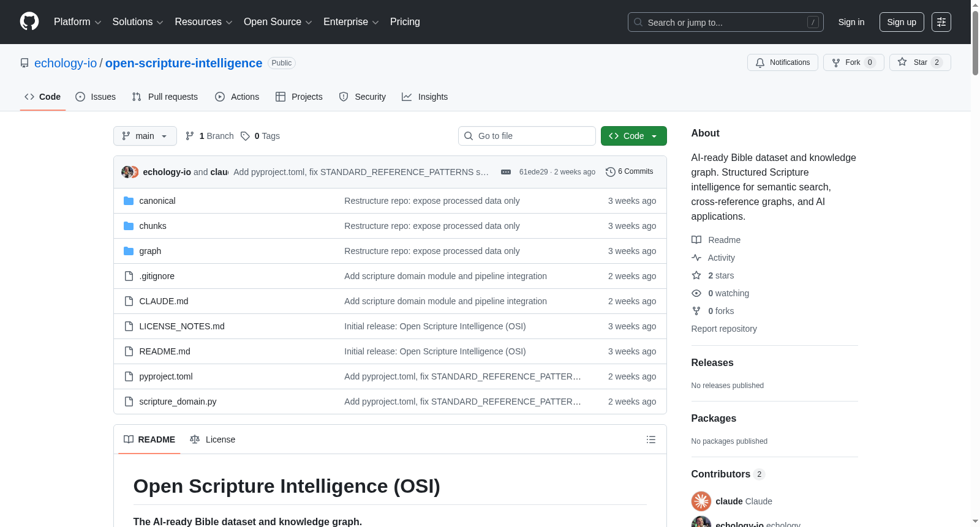
Task: Open the Packages section heading link
Action: tap(714, 419)
